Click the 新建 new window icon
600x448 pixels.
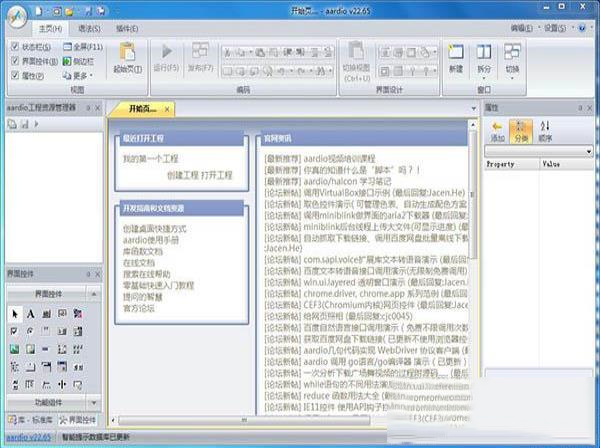pyautogui.click(x=456, y=58)
